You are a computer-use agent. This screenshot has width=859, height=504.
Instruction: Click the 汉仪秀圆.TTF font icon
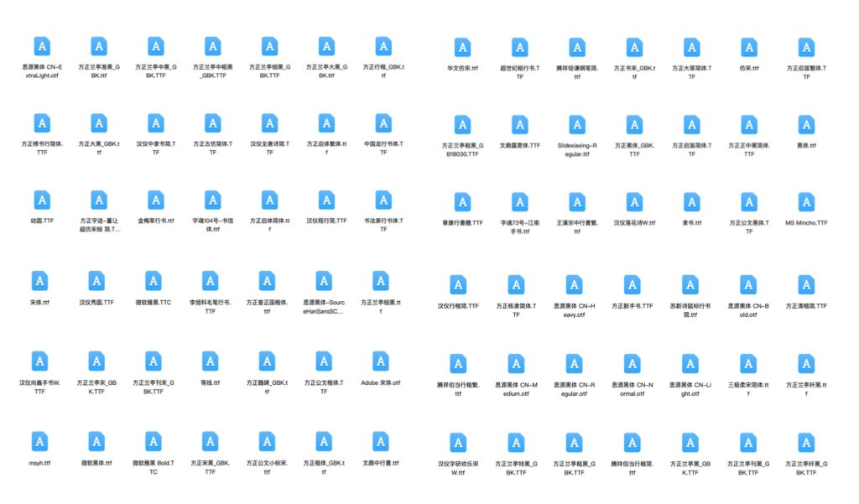(x=96, y=281)
